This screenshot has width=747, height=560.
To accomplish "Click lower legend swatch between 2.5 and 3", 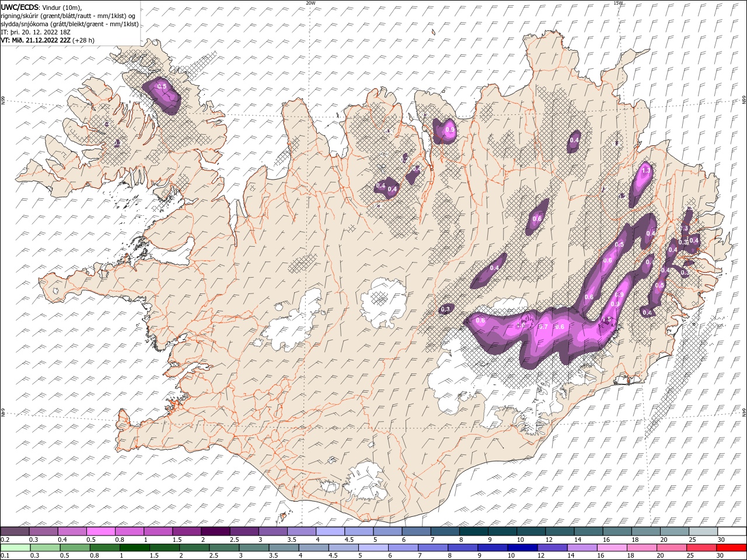I will (224, 548).
